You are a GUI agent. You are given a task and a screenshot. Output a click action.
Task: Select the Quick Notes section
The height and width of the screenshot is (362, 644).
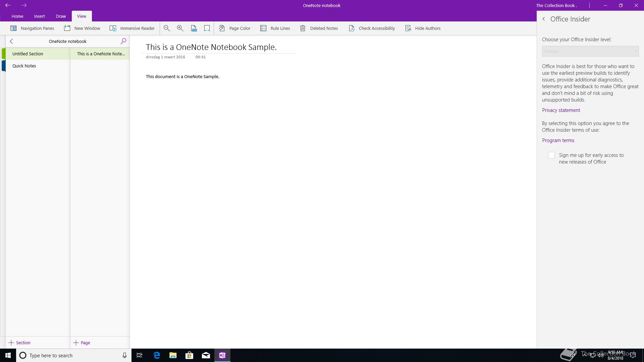[x=38, y=66]
